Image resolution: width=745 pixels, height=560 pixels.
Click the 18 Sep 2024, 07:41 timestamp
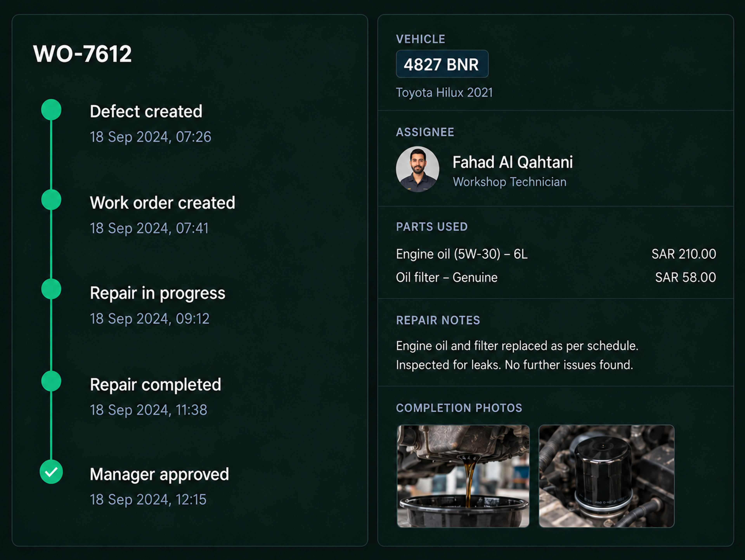point(149,228)
